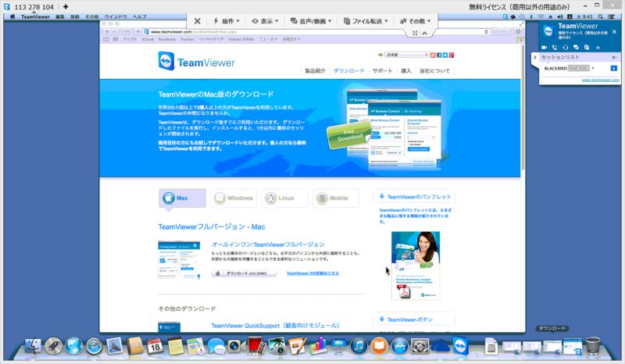Click the remote volume speaker icon
The height and width of the screenshot is (364, 625).
click(560, 16)
